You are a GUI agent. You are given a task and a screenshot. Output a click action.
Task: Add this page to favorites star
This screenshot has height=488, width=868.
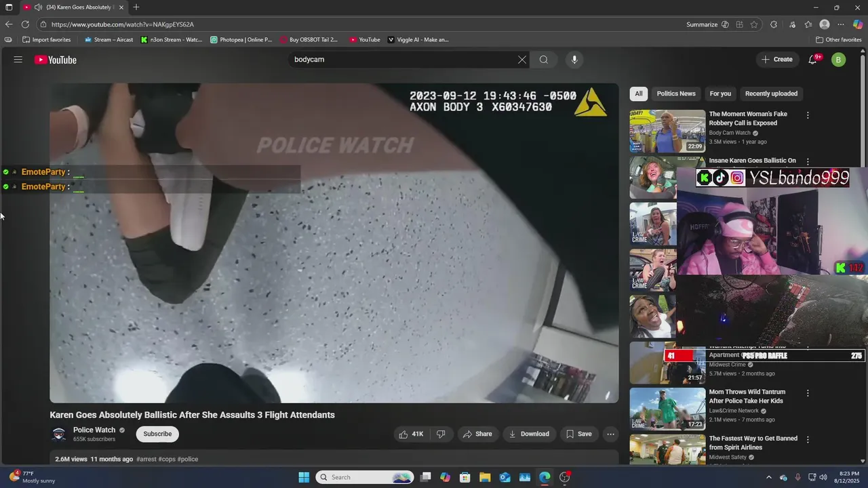[x=754, y=24]
